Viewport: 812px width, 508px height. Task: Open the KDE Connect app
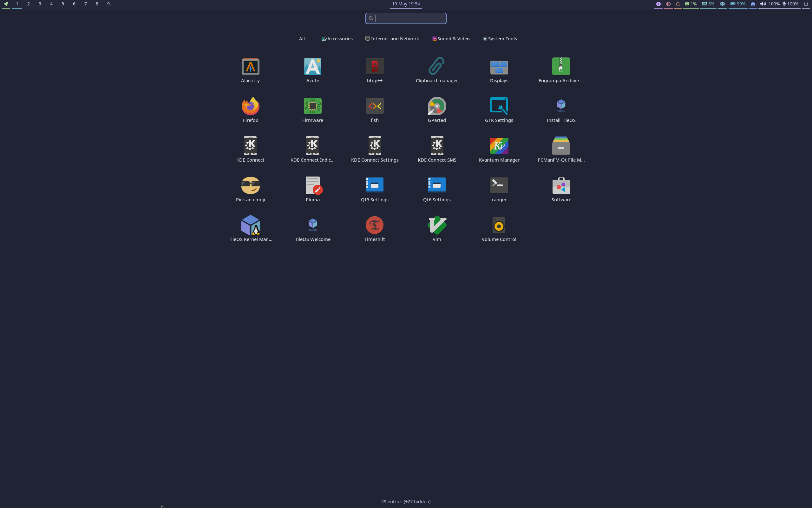[250, 150]
